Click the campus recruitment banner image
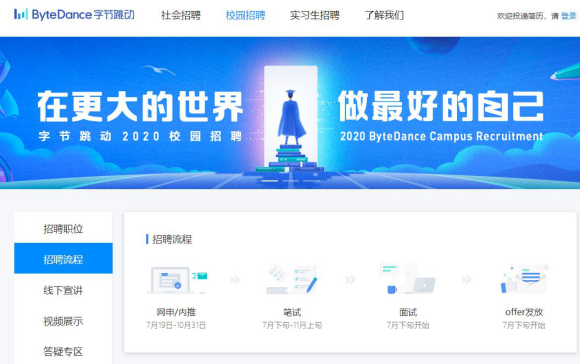580x364 pixels. click(x=290, y=113)
